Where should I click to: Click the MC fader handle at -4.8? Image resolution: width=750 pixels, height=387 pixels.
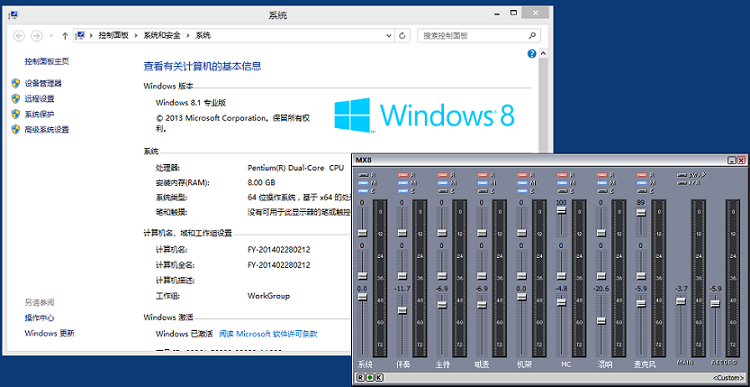[562, 302]
